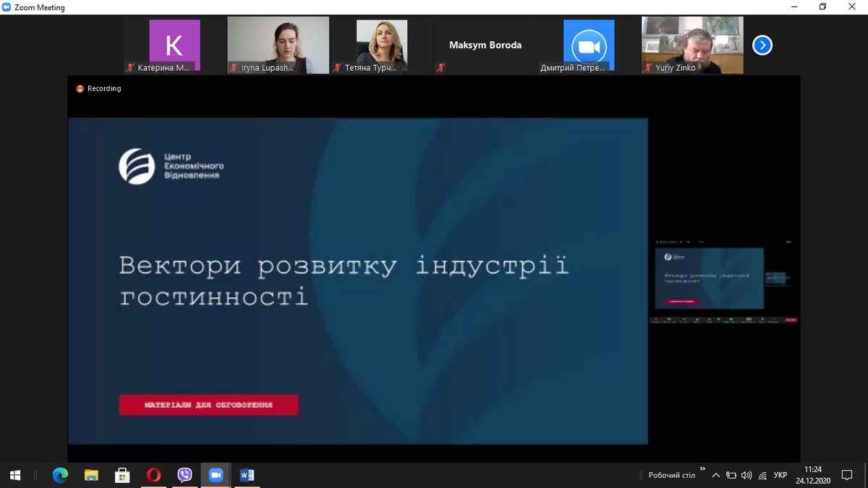Open the Action Center notifications
Viewport: 868px width, 488px height.
click(847, 475)
